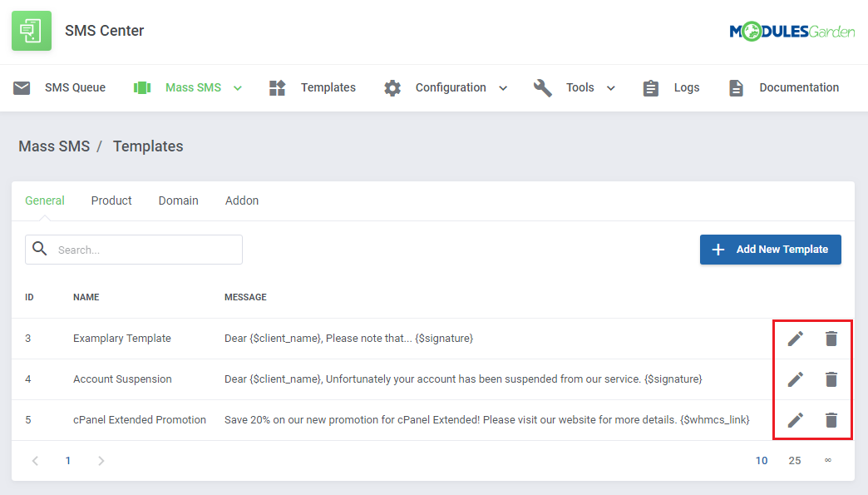Switch to the Product tab
The height and width of the screenshot is (495, 868).
pos(111,200)
